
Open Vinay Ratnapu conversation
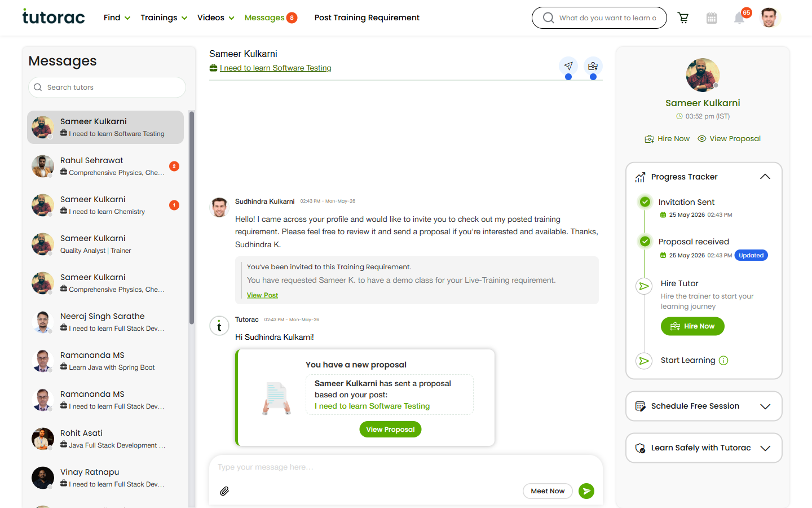105,478
